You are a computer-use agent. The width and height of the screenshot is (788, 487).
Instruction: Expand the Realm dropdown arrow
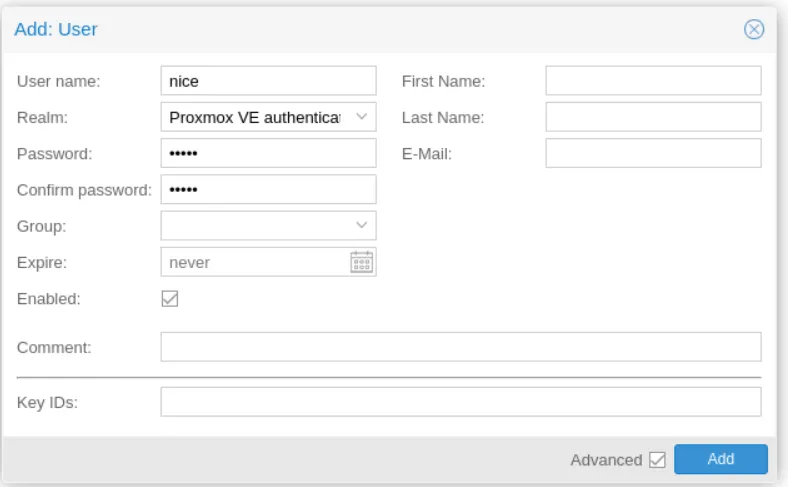click(361, 117)
